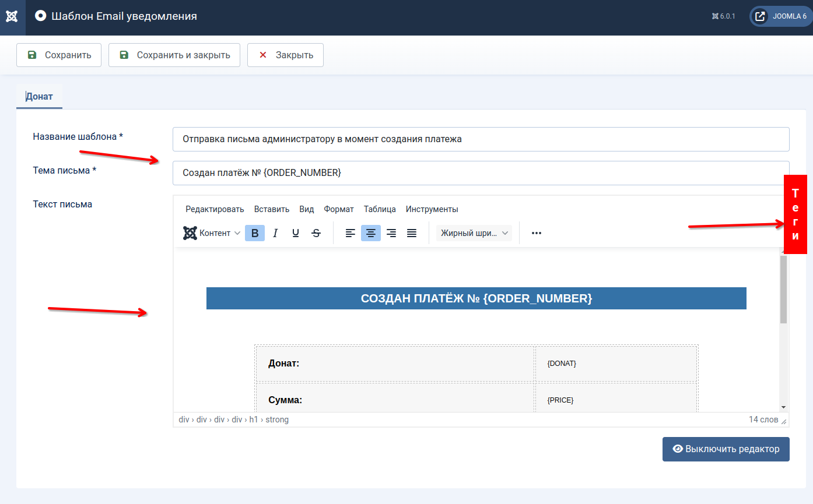Align text left in editor
The width and height of the screenshot is (813, 504).
click(351, 233)
